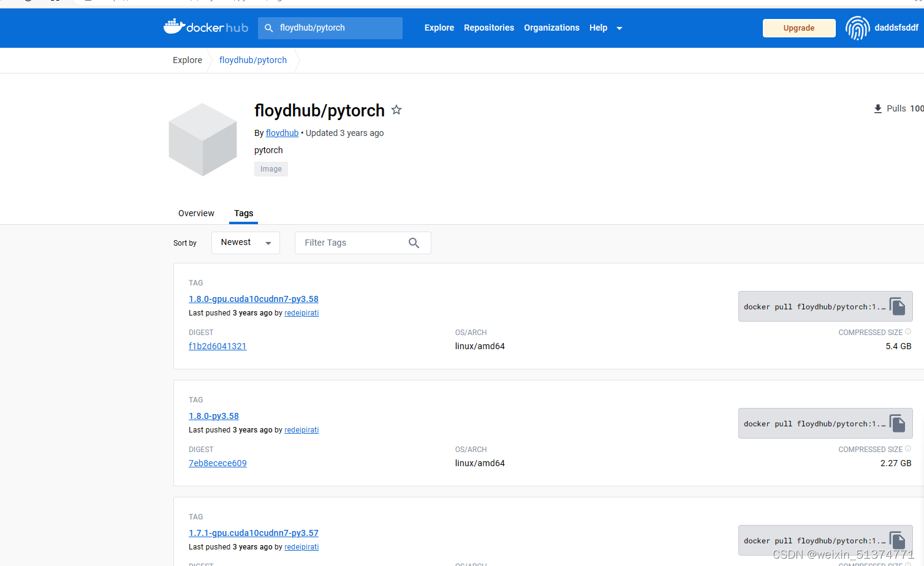Click the fingerprint account avatar
The image size is (924, 566).
coord(857,28)
